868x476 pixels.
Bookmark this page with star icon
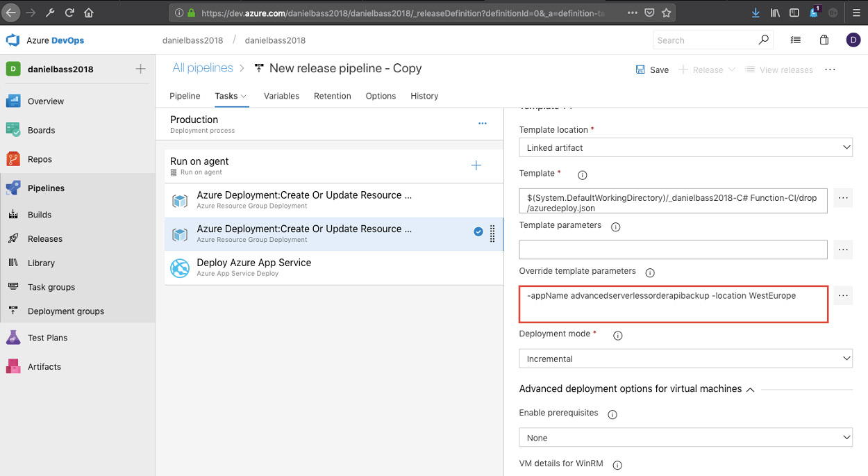(667, 13)
